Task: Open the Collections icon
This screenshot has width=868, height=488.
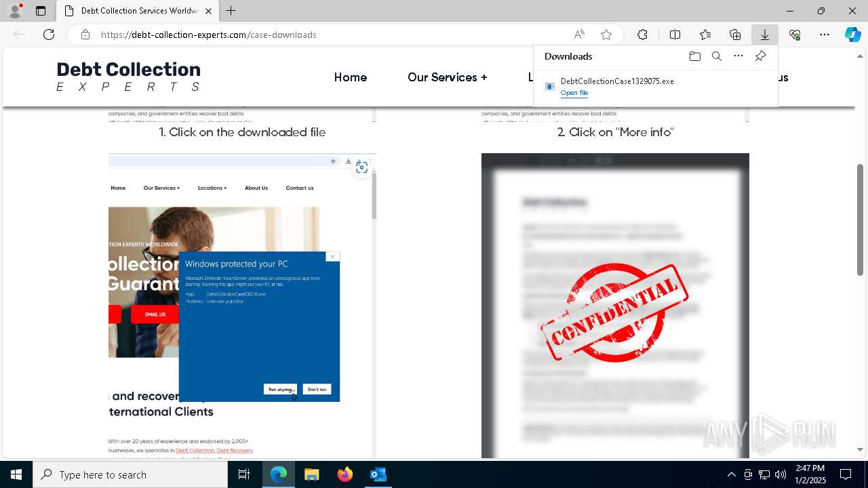Action: click(735, 35)
